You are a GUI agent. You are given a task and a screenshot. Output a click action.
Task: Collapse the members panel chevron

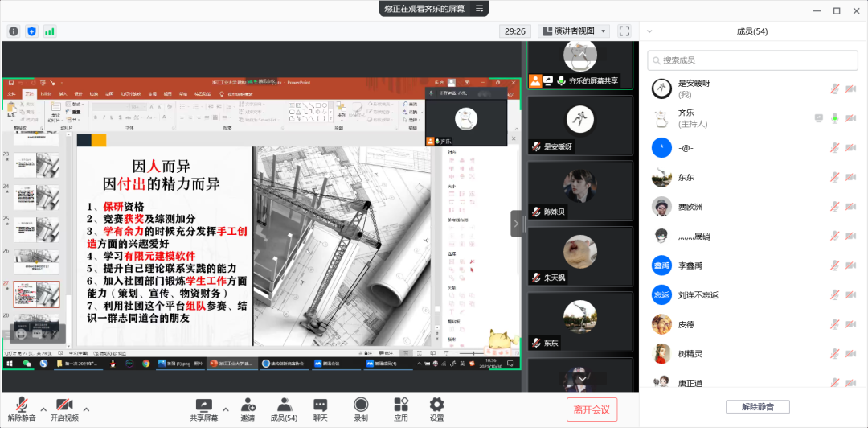(x=649, y=31)
